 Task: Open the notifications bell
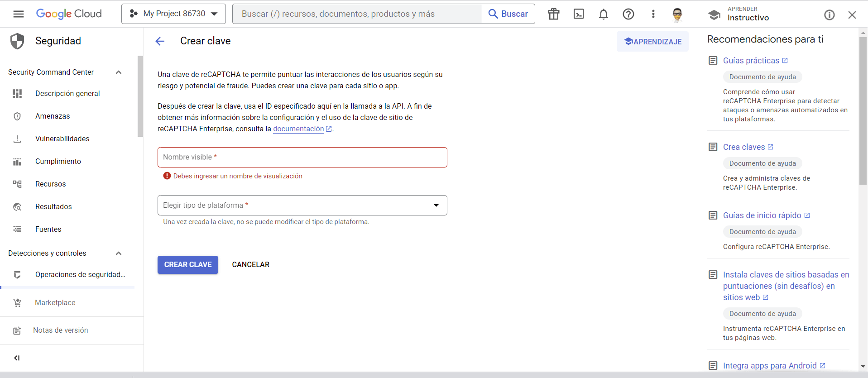point(604,14)
